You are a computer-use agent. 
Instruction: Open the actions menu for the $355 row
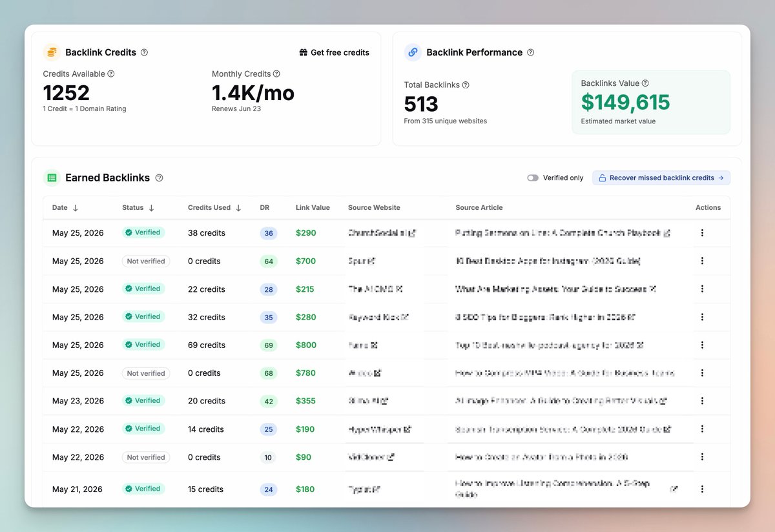702,400
